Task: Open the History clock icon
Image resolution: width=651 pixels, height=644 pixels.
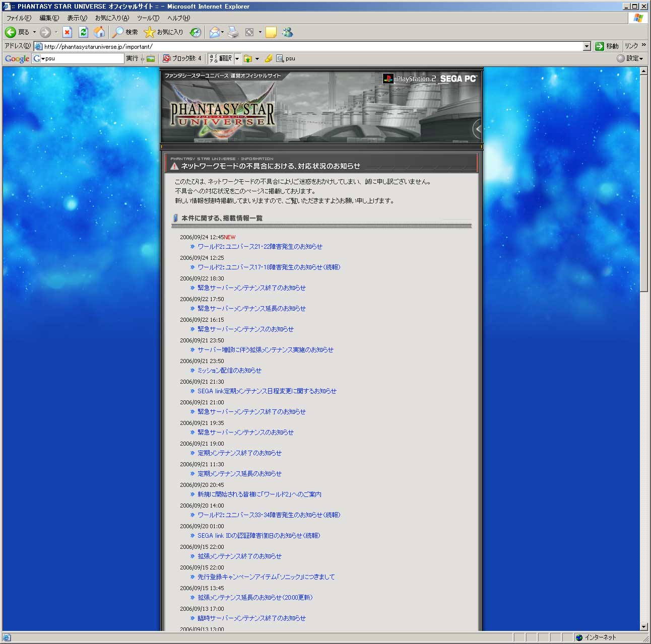Action: [195, 32]
